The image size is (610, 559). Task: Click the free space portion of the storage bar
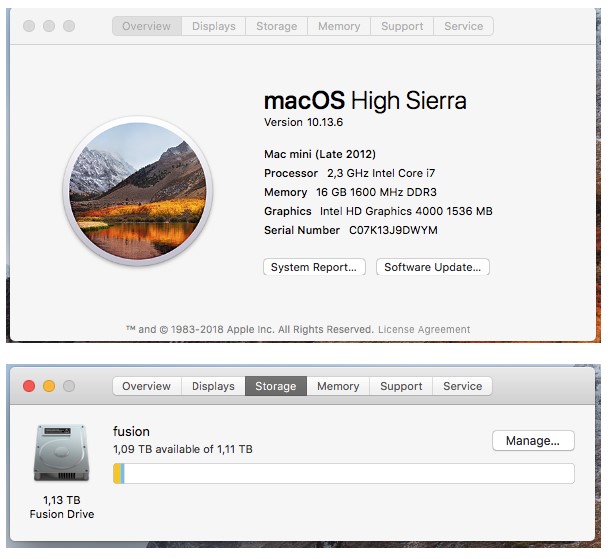click(x=349, y=473)
